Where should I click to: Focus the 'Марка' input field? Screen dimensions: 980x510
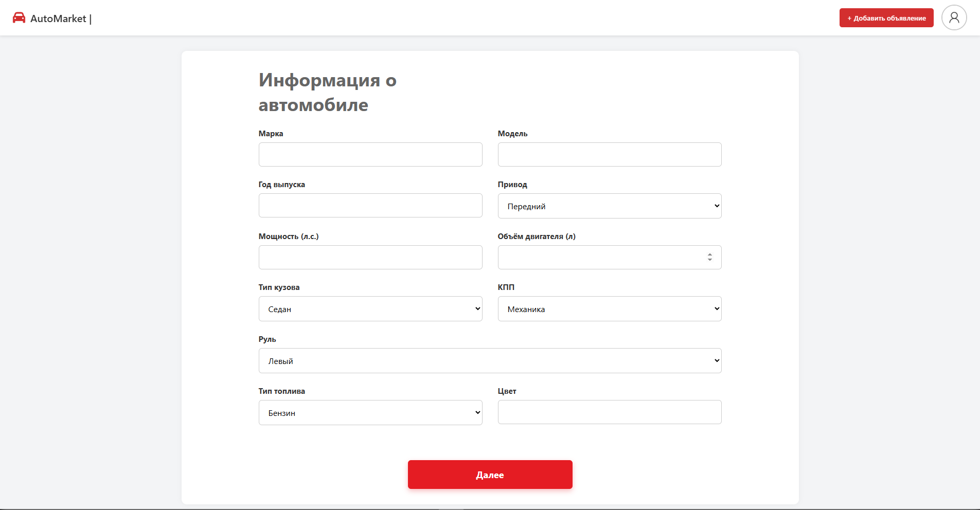[370, 155]
